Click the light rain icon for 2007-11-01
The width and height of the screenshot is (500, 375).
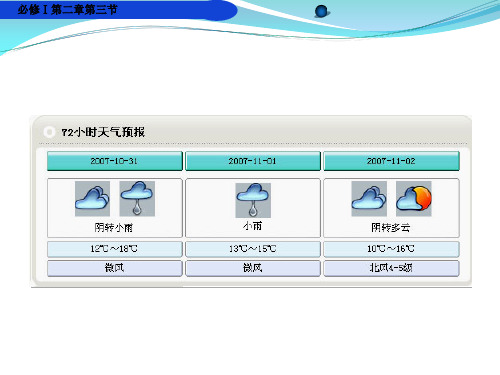point(253,200)
